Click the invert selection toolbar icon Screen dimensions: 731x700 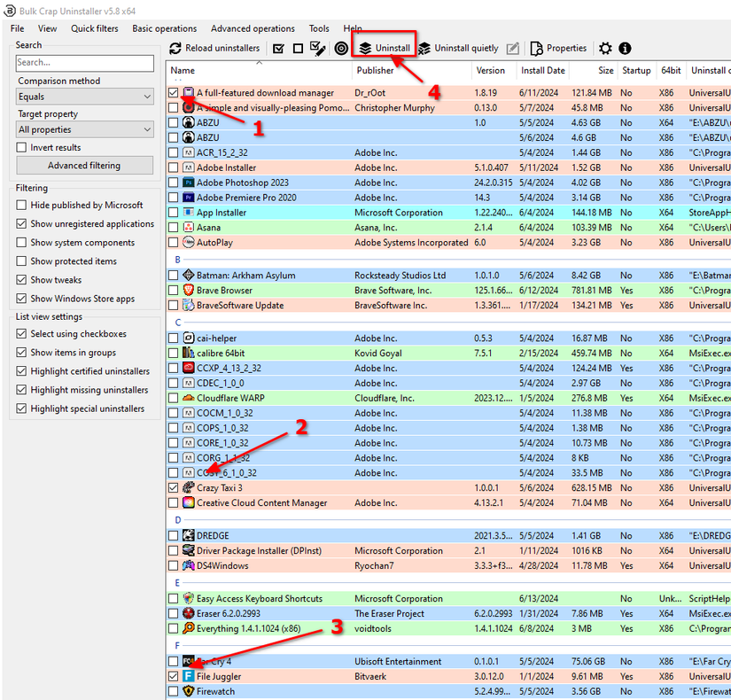(318, 49)
